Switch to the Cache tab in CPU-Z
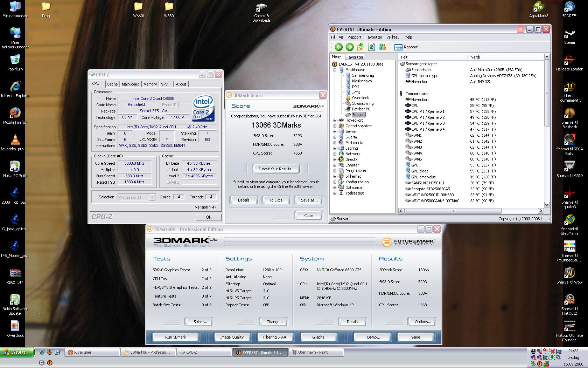Screen dimensions: 588x368 112,84
